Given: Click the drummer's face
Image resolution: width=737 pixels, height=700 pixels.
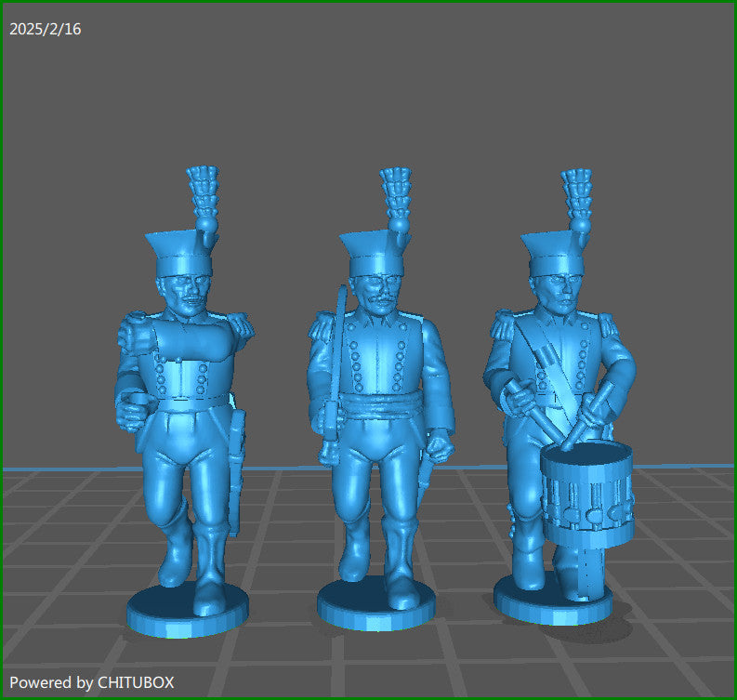Looking at the screenshot, I should pyautogui.click(x=559, y=291).
